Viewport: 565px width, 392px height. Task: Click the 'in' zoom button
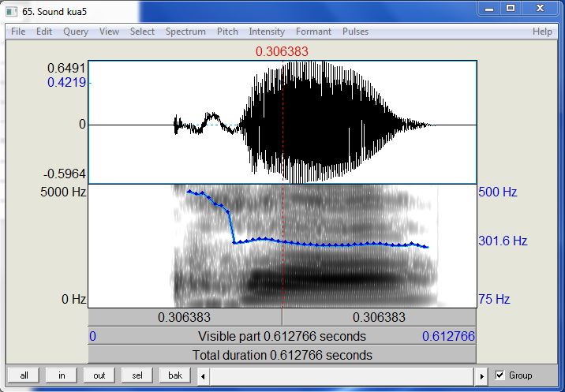click(62, 375)
